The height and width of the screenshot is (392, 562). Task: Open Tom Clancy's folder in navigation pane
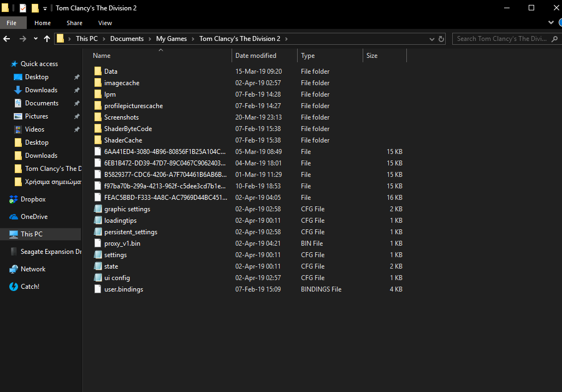point(53,169)
